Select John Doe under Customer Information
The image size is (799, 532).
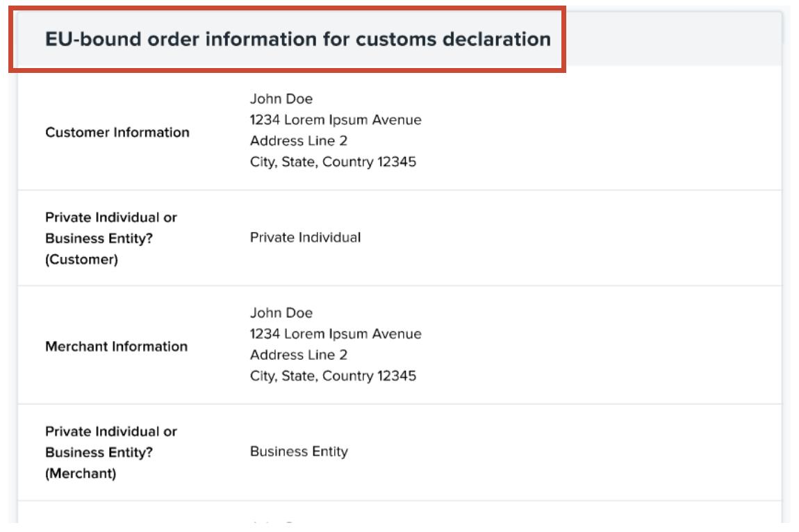(x=281, y=99)
